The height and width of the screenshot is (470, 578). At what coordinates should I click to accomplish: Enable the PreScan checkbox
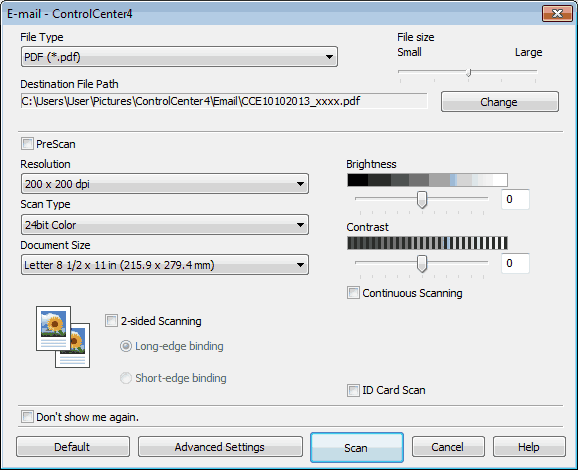coord(27,144)
